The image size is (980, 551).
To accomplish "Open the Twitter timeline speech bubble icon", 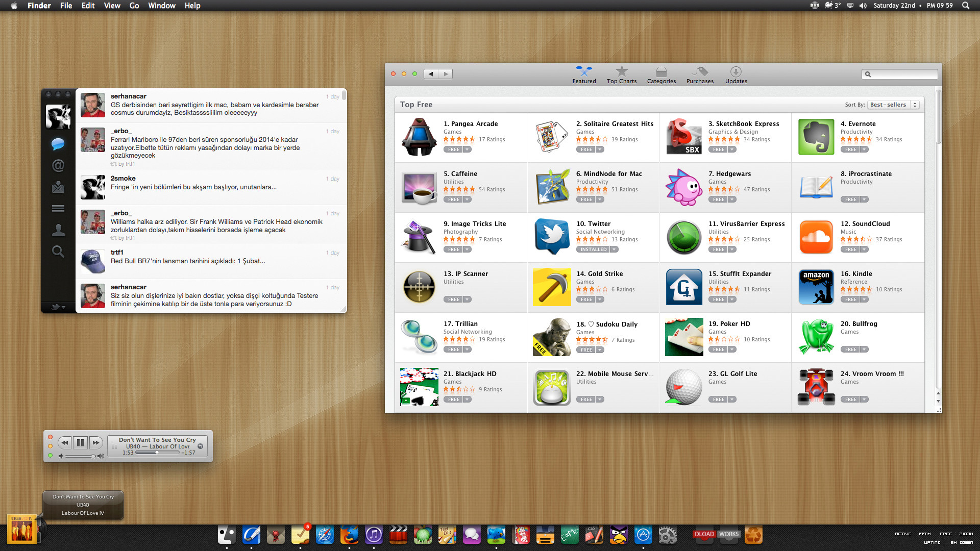I will click(58, 144).
